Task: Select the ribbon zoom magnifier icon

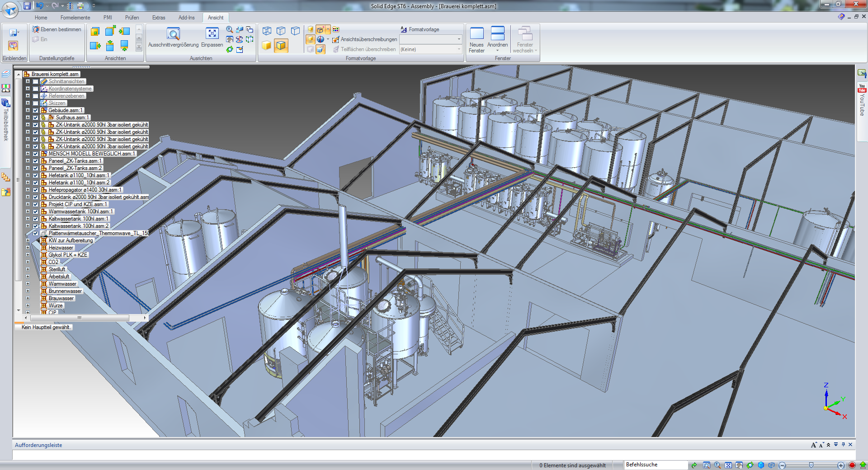Action: click(230, 29)
